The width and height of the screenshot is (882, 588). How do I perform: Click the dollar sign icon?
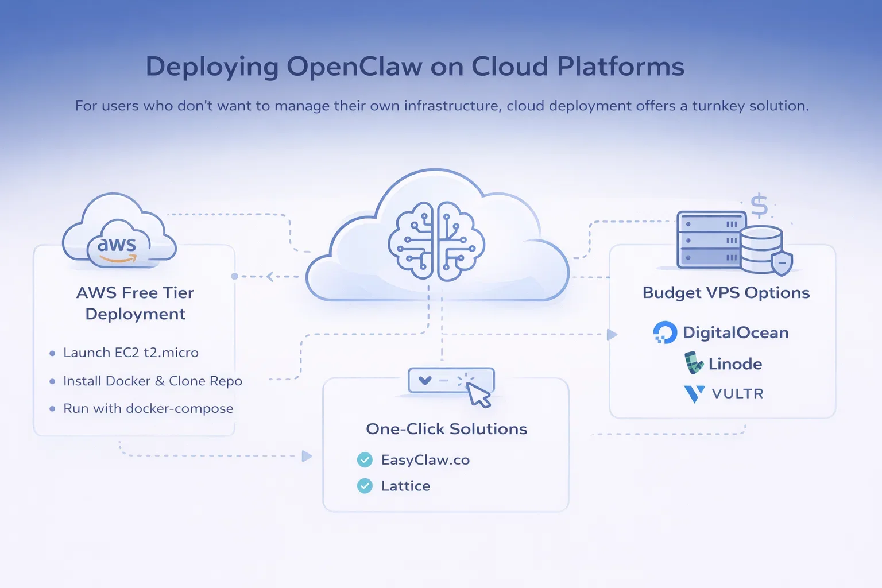(759, 205)
